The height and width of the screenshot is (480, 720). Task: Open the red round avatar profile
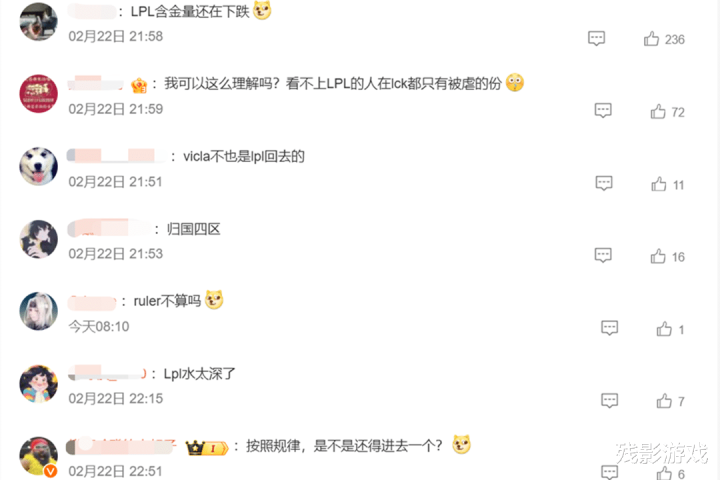tap(39, 94)
